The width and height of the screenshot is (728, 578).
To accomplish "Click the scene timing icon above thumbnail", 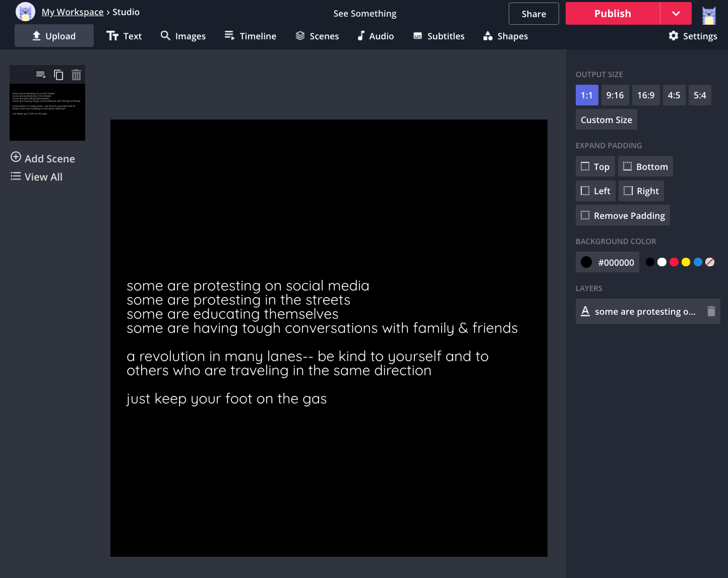I will [x=41, y=75].
